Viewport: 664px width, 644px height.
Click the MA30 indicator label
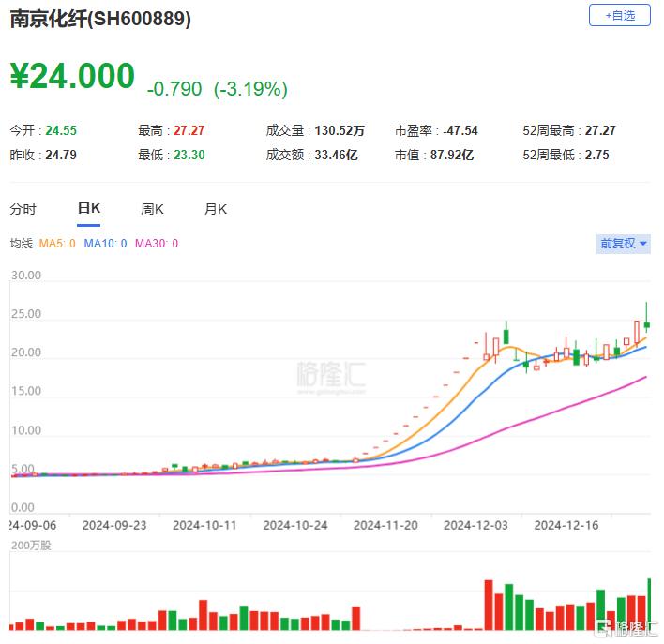pos(157,244)
